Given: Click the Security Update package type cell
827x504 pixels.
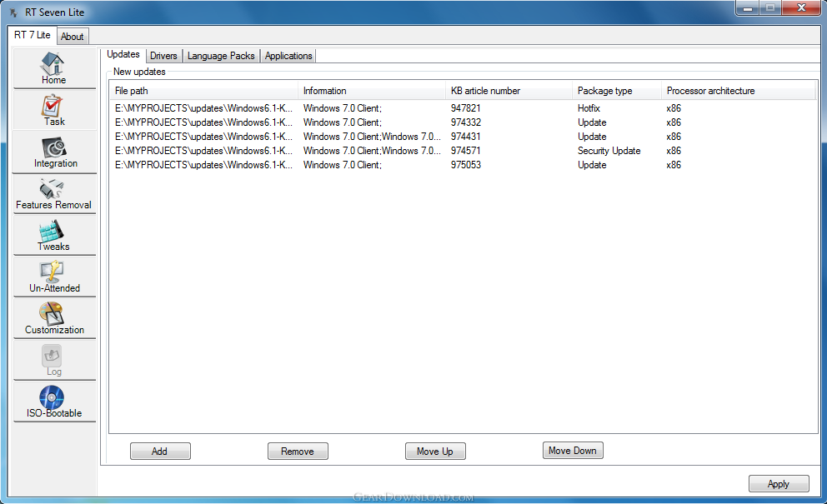Looking at the screenshot, I should (x=609, y=151).
